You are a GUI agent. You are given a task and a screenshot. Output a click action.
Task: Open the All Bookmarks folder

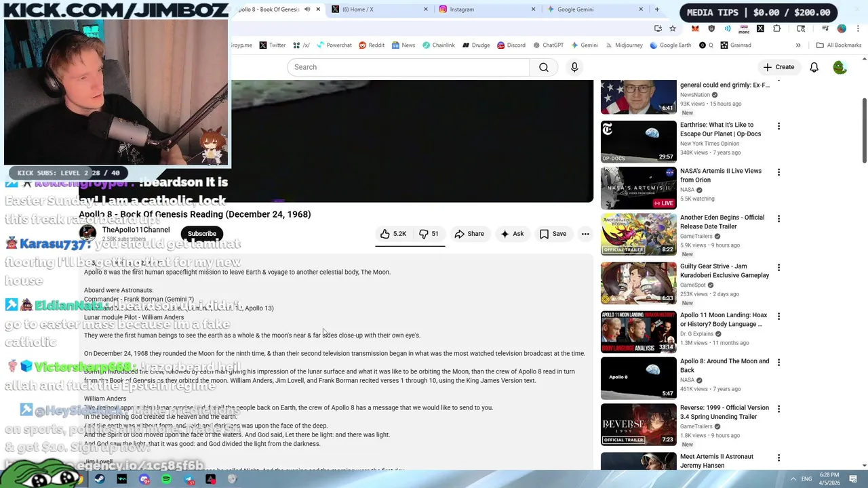point(839,45)
